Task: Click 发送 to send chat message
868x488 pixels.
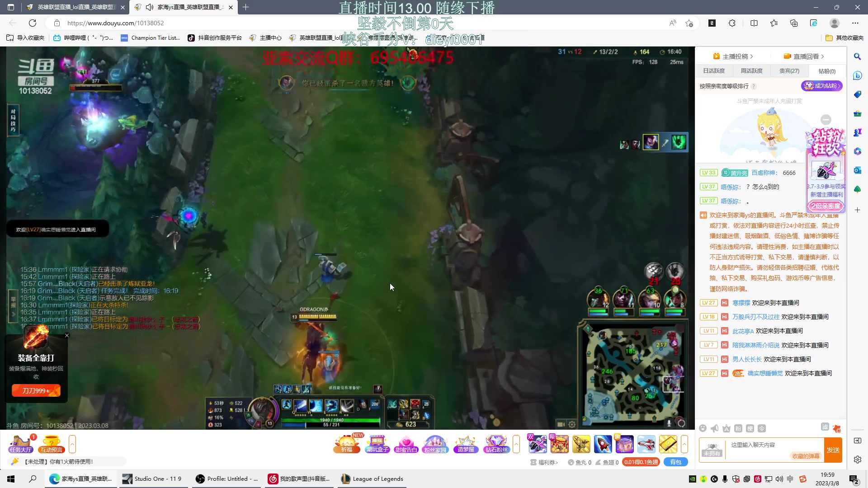Action: (x=833, y=450)
